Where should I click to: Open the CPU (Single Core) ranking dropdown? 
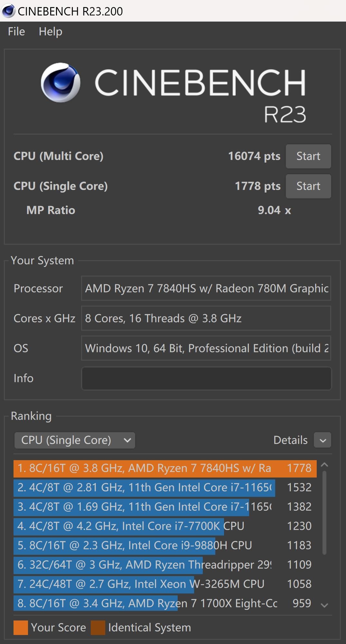(75, 440)
